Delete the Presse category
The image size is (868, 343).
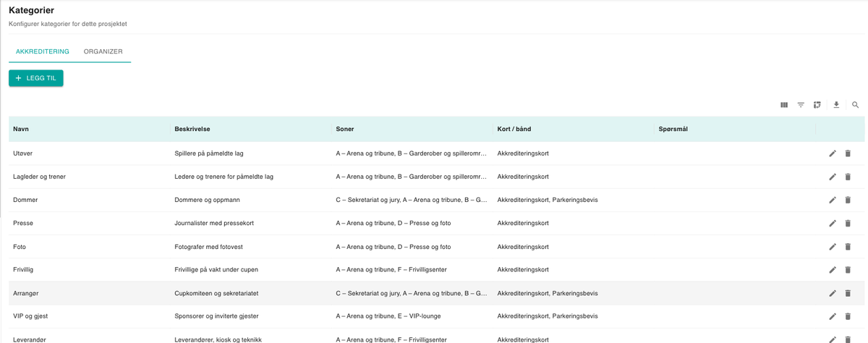tap(848, 223)
